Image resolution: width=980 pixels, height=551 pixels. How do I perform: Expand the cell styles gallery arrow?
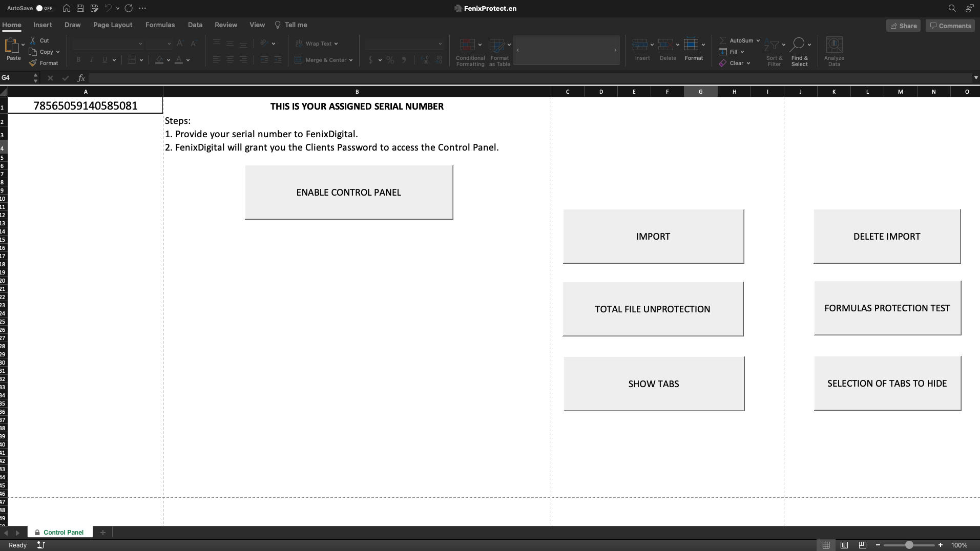point(615,50)
